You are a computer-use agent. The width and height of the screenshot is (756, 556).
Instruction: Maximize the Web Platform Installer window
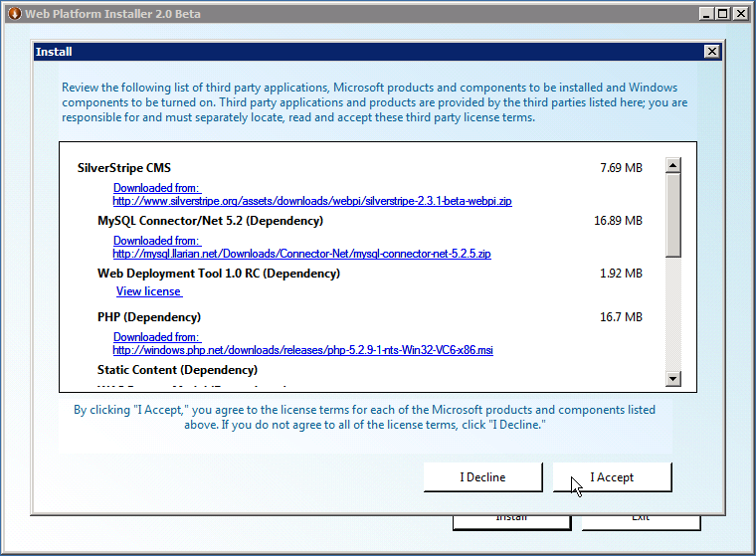point(723,14)
